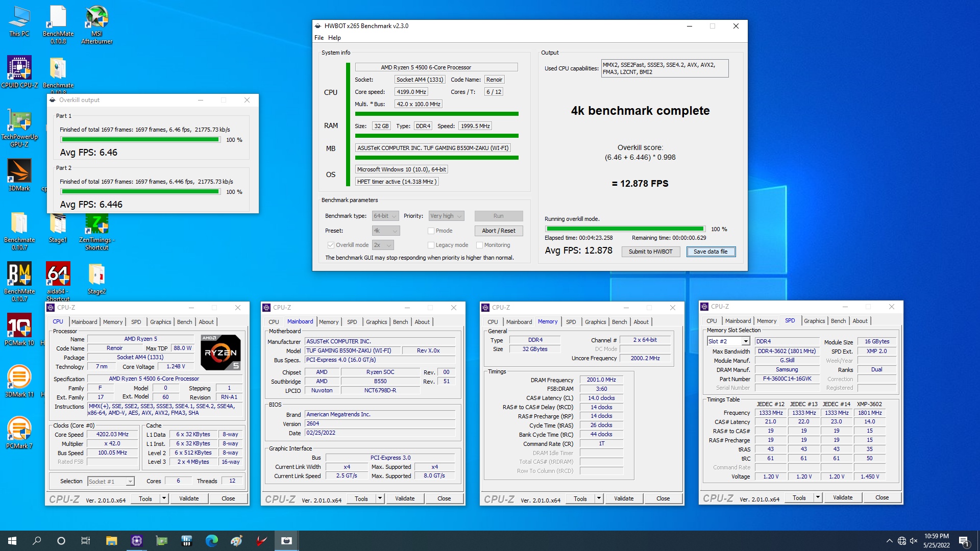Viewport: 980px width, 551px height.
Task: Open the PCMark 7 desktop shortcut
Action: tap(19, 433)
